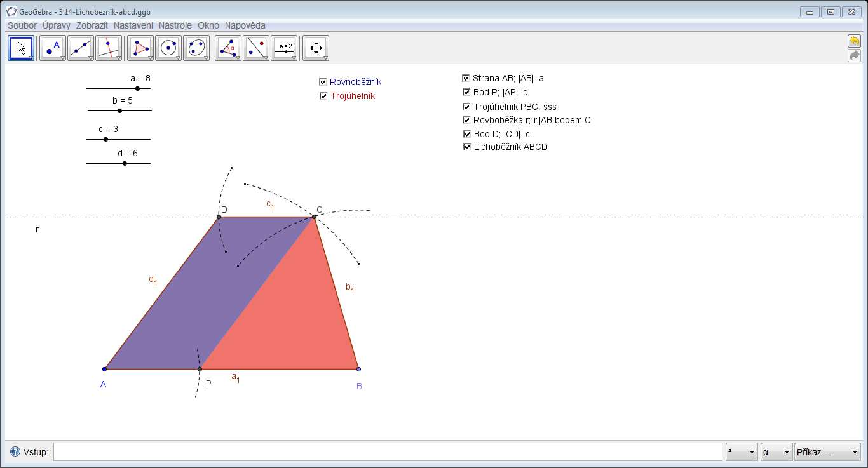
Task: Uncheck Strana AB; |AB|=a checkbox
Action: click(466, 78)
